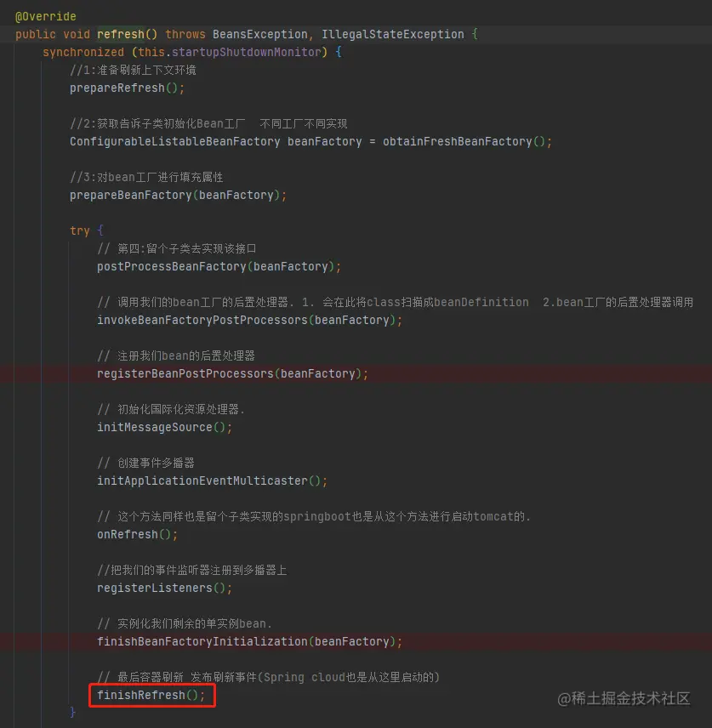Image resolution: width=712 pixels, height=728 pixels.
Task: Click the comment mentioning springboot and tomcat
Action: pos(314,517)
